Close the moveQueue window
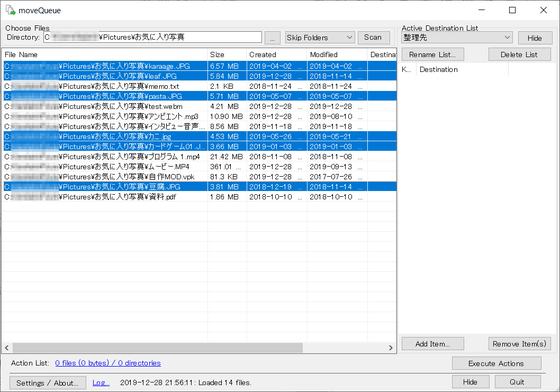Screen dimensions: 560x392 point(544,10)
